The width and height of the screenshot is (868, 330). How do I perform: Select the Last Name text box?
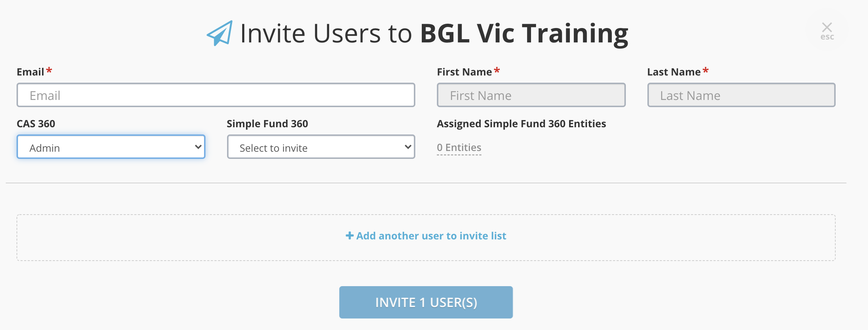pos(741,95)
